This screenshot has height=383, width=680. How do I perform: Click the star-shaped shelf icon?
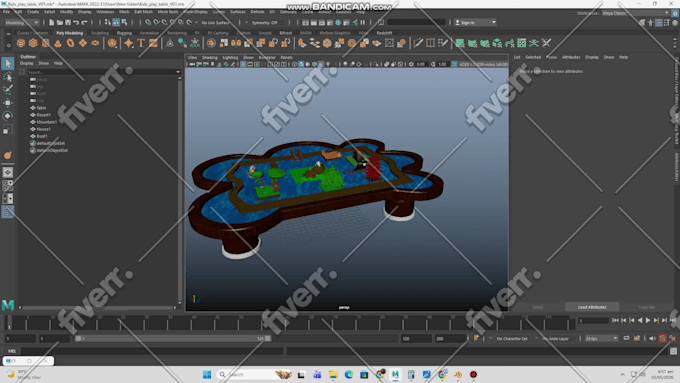(129, 43)
